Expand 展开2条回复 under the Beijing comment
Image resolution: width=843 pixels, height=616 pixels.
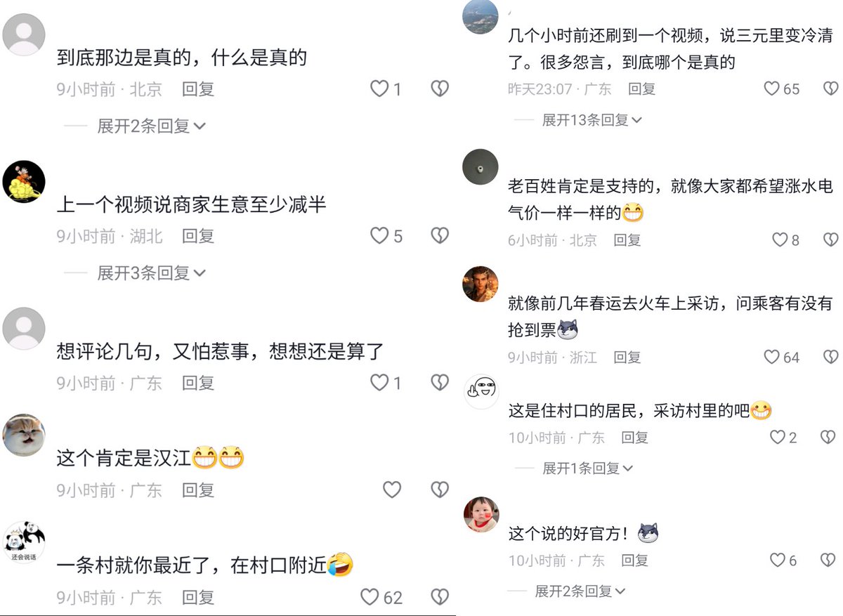pyautogui.click(x=151, y=126)
